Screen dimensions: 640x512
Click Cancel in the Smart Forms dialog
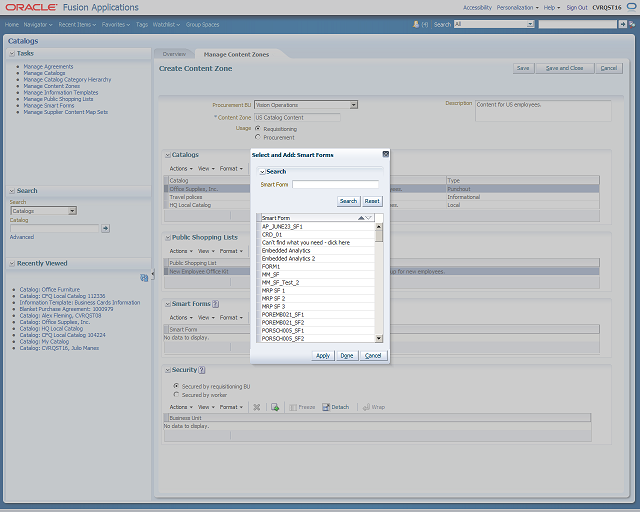pyautogui.click(x=373, y=356)
